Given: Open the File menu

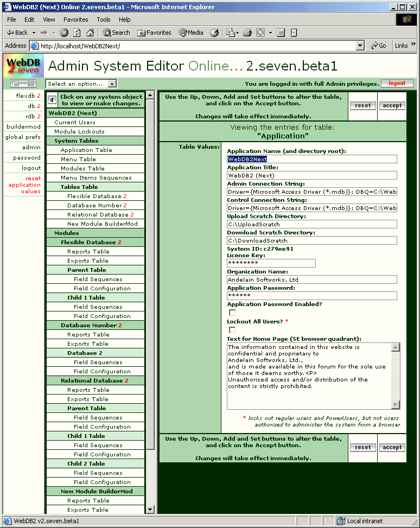Looking at the screenshot, I should tap(11, 20).
